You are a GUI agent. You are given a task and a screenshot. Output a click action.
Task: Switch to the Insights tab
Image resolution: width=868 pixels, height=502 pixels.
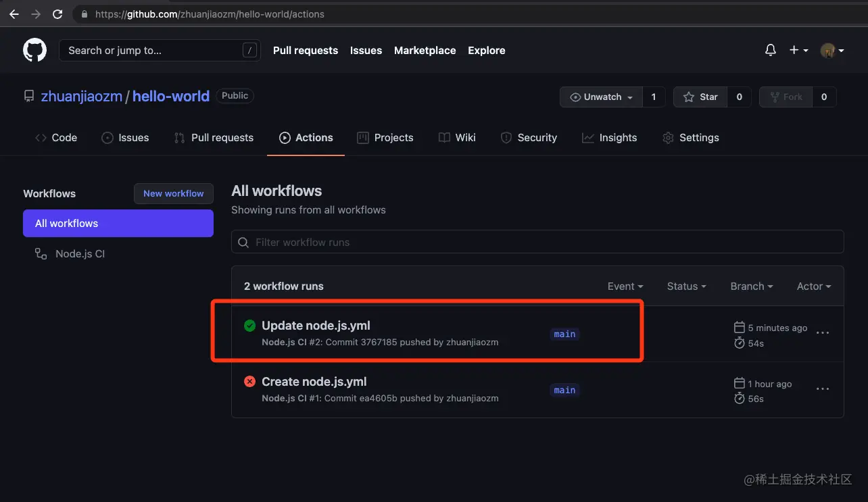click(x=609, y=138)
